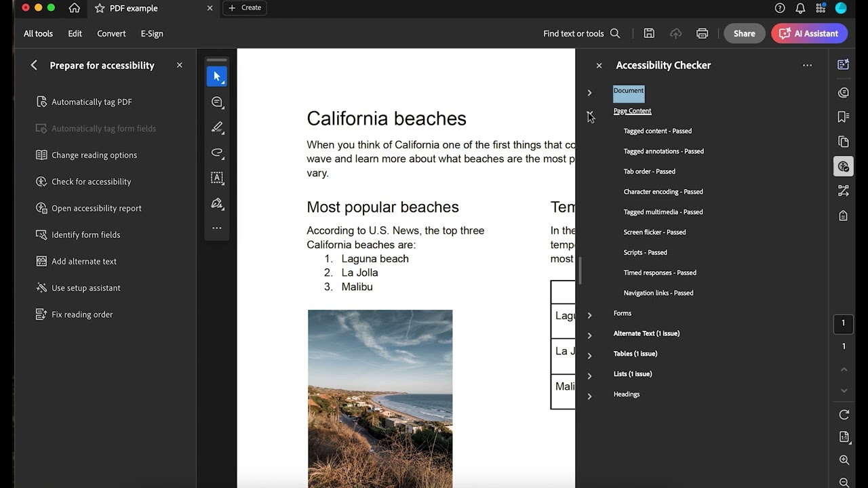Open more tools ellipsis in quick toolbar
Image resolution: width=868 pixels, height=488 pixels.
217,228
